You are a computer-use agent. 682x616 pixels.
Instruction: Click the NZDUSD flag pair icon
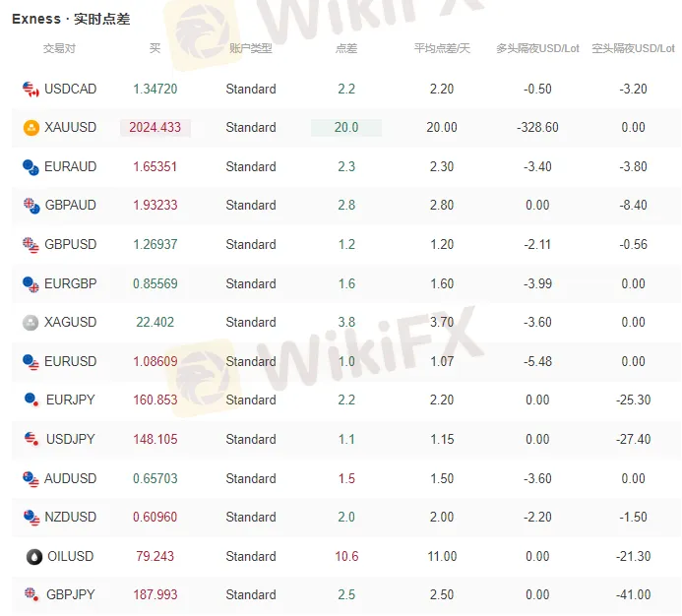tap(31, 518)
